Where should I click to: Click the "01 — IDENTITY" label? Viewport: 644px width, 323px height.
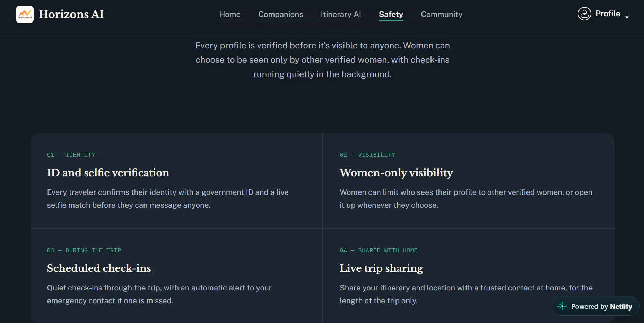[71, 155]
